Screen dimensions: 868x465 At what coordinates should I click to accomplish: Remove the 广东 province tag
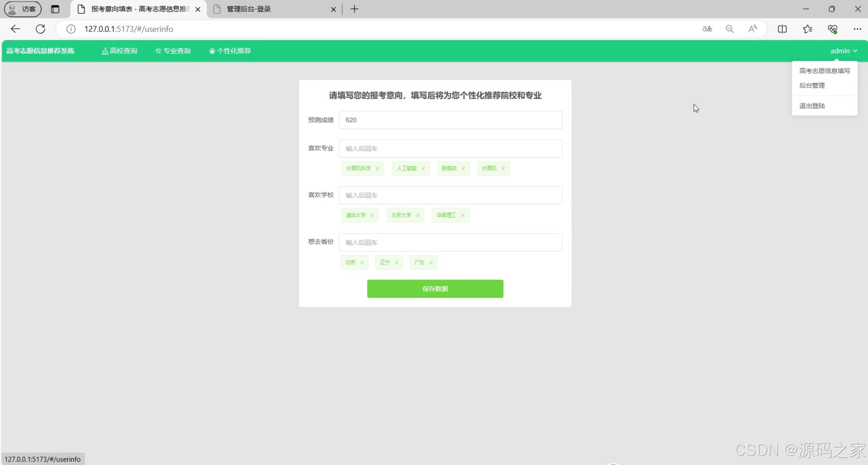pos(431,262)
